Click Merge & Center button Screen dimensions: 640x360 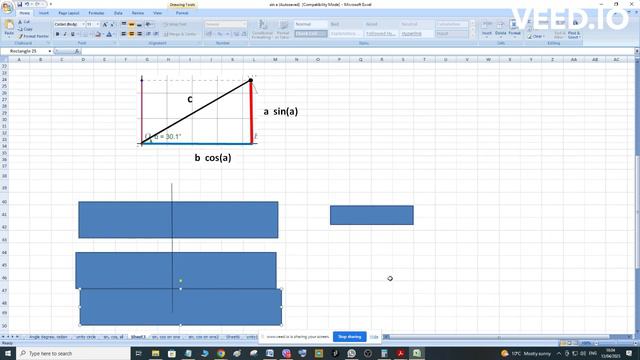[180, 34]
